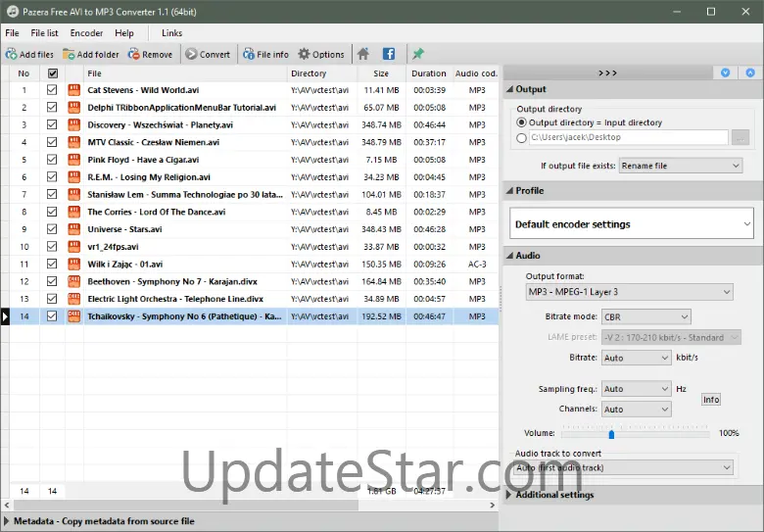Viewport: 764px width, 532px height.
Task: Click the horizontal scrollbar right arrow
Action: point(492,506)
